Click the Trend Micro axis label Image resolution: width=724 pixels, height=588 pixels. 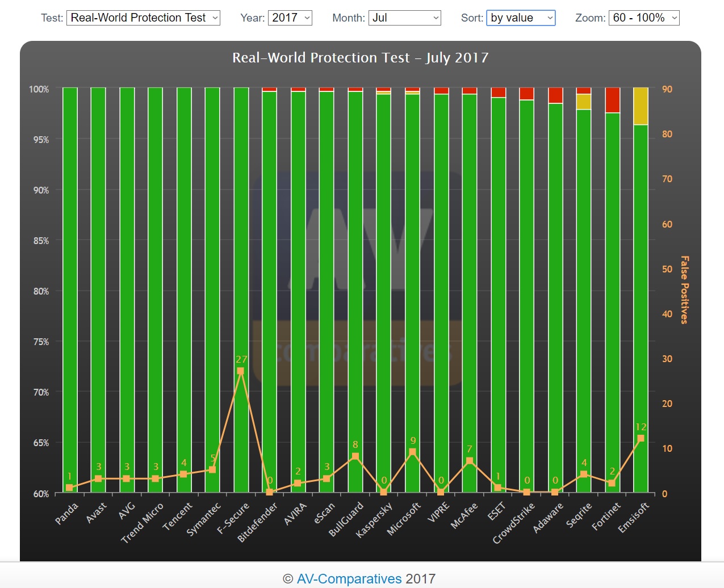[142, 523]
